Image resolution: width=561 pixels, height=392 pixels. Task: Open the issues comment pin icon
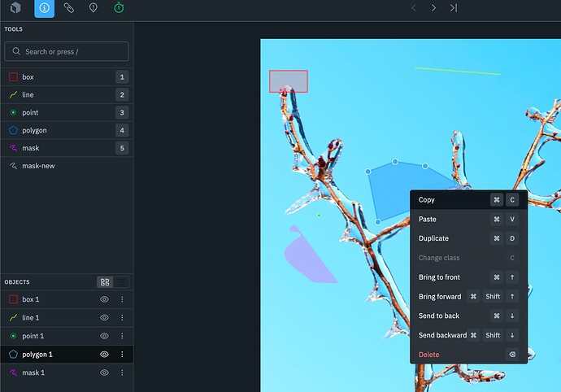click(93, 8)
